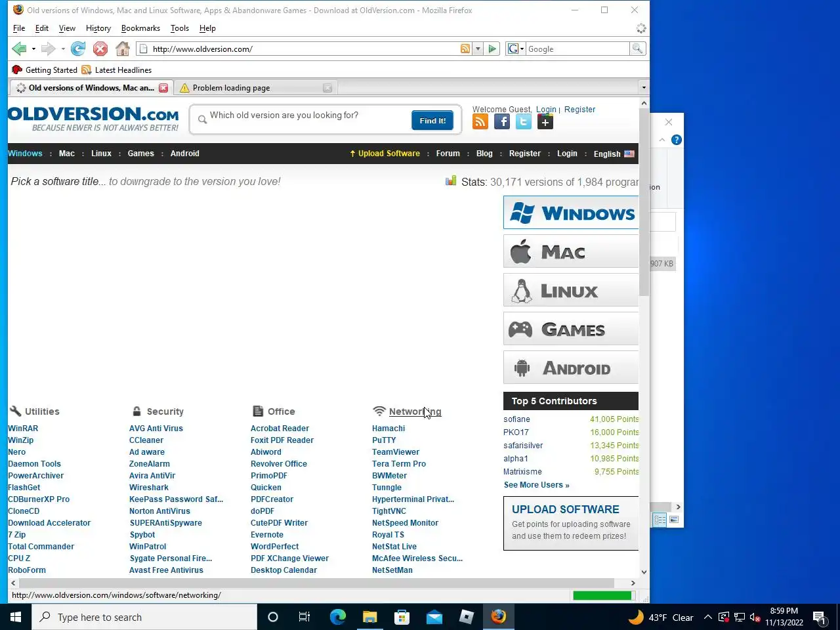Open the list all tabs dropdown
Viewport: 840px width, 630px height.
pos(644,87)
